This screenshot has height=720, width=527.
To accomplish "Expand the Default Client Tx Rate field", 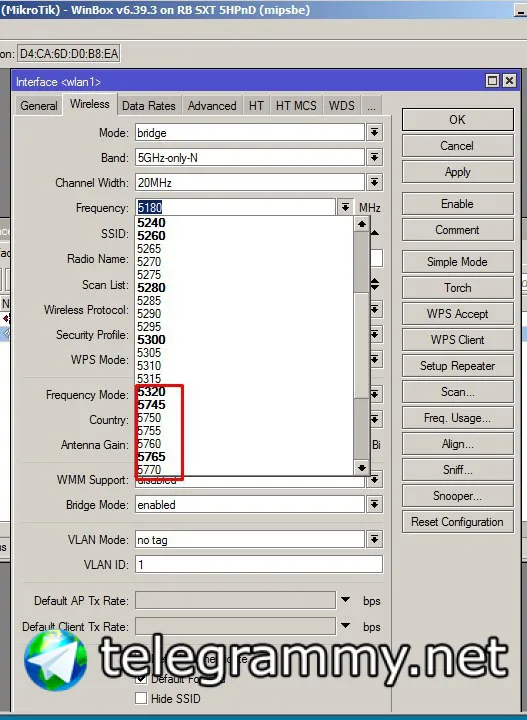I will [345, 625].
